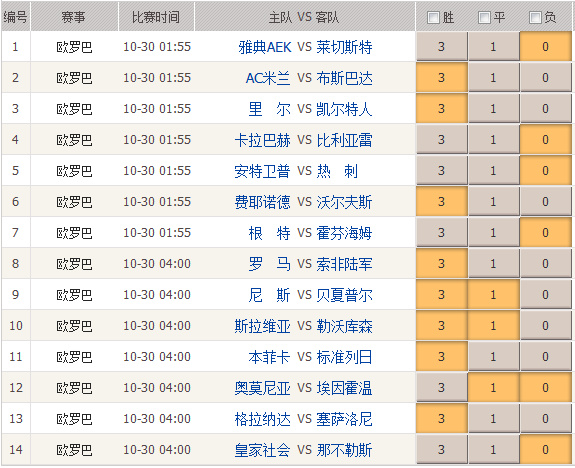Open AC米兰 team link
Image resolution: width=575 pixels, height=468 pixels.
268,78
